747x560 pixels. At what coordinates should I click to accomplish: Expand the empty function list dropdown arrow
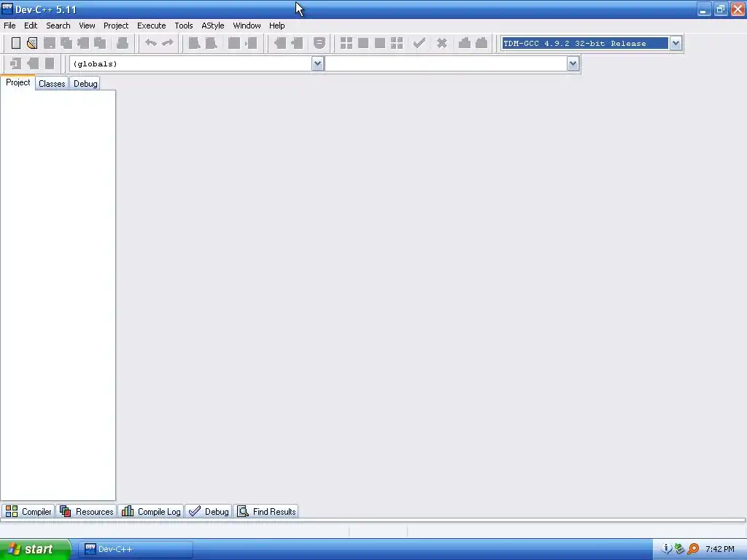pyautogui.click(x=573, y=64)
